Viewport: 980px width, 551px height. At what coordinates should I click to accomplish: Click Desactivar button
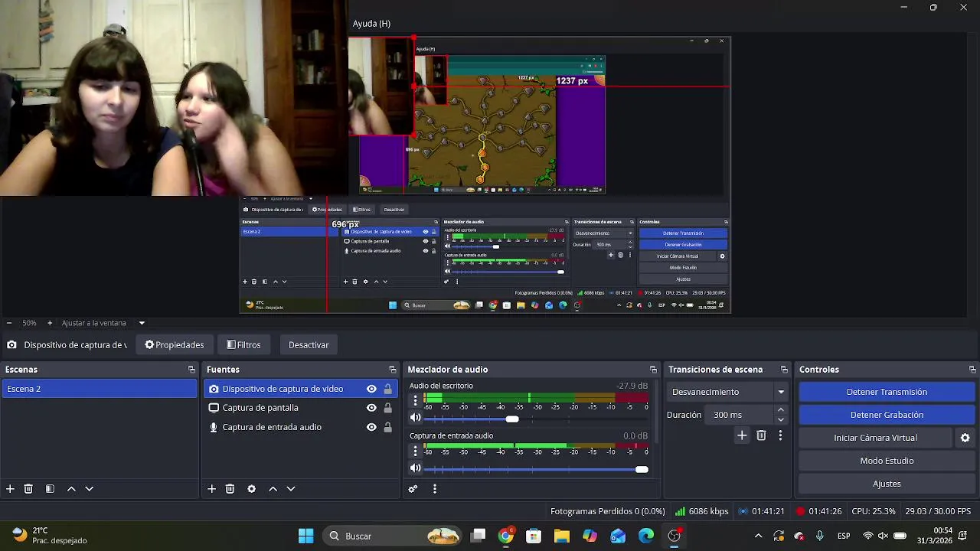(309, 345)
